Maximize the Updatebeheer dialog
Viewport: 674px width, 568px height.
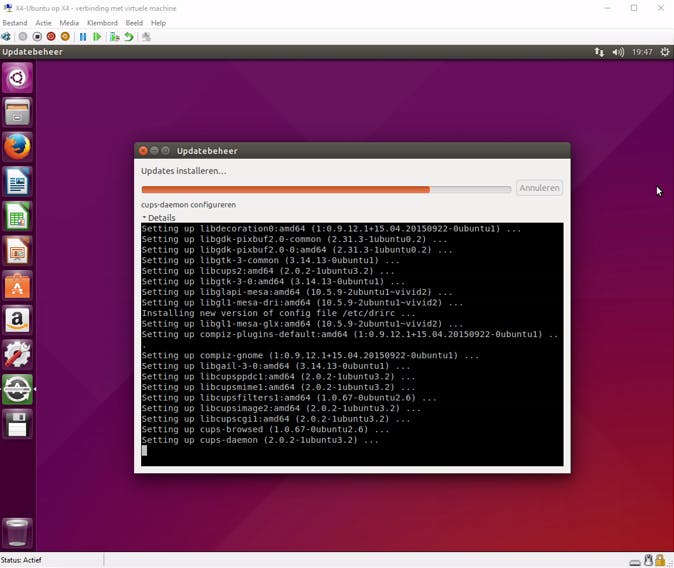(165, 150)
